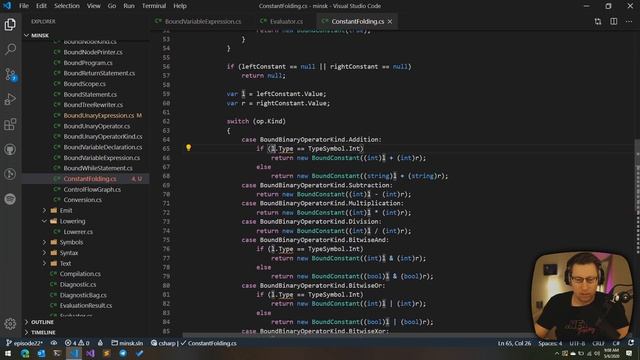Open the Help menu
640x360 pixels.
(x=180, y=6)
